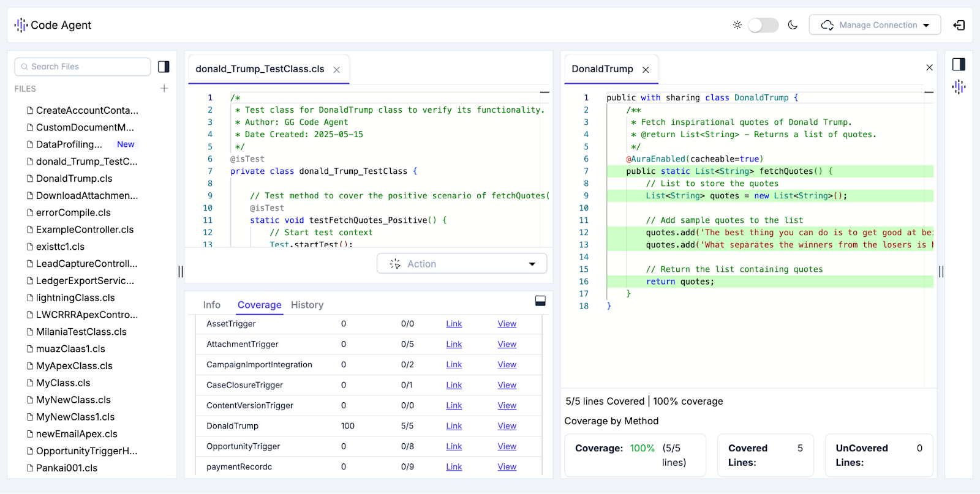Click the file icon beside LeadCaptureControll...

tap(30, 264)
